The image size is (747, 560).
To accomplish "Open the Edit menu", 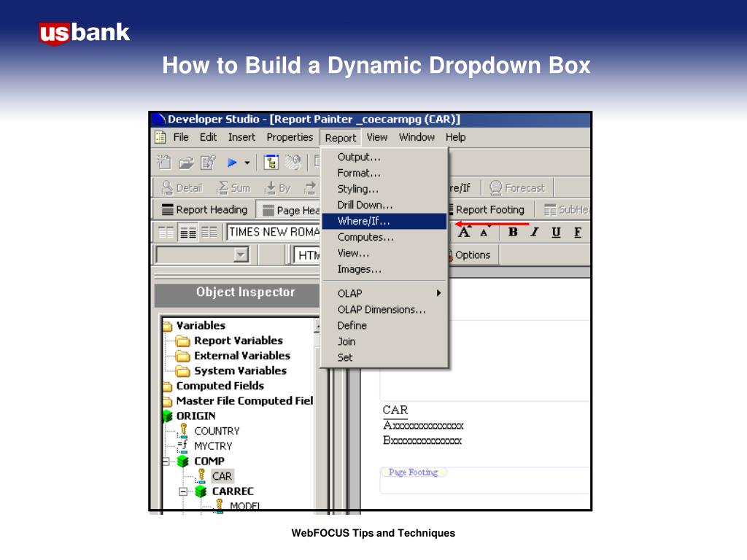I will pos(208,137).
